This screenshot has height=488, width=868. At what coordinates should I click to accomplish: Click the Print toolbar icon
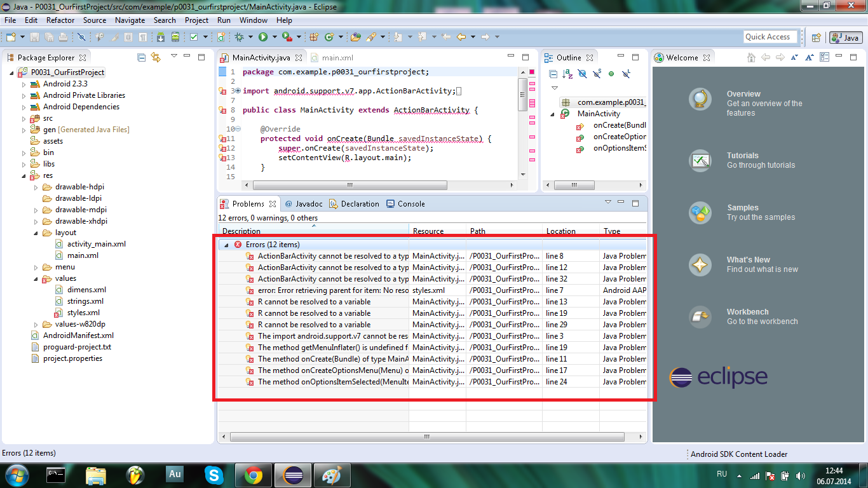(x=63, y=37)
